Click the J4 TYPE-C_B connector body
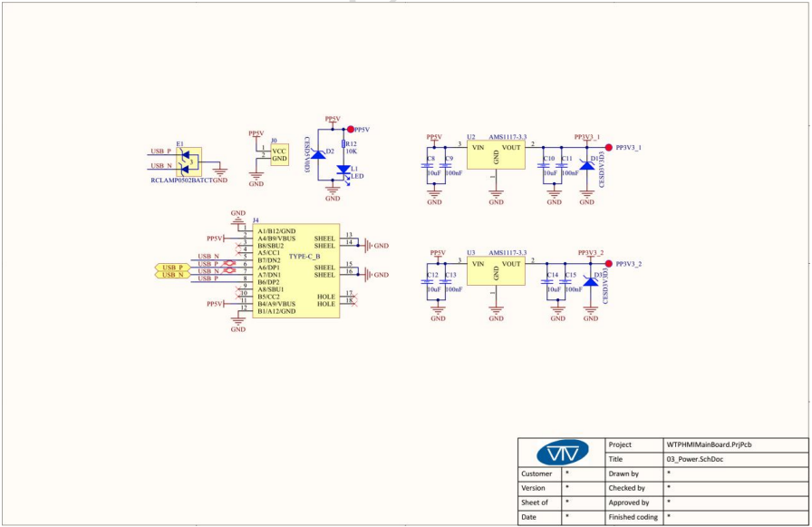Viewport: 812px width, 527px height. [x=295, y=271]
